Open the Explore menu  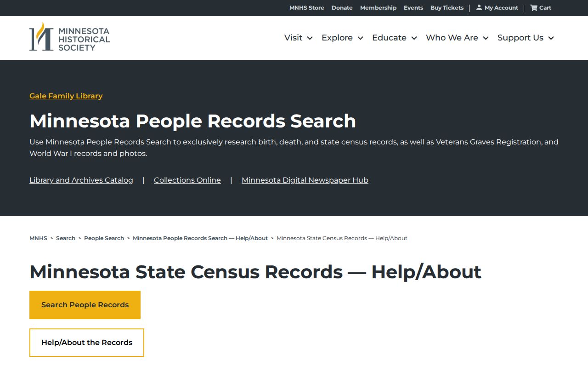(337, 38)
